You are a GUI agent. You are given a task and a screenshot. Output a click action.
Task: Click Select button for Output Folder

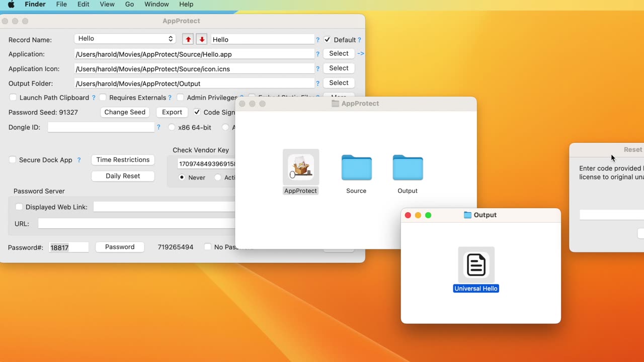point(339,83)
